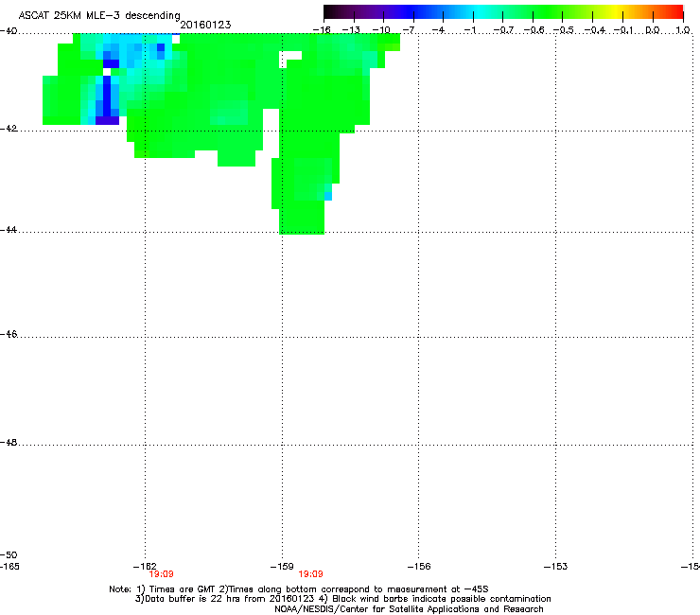
Task: Click the -0.5 label under the color bar
Action: click(563, 30)
